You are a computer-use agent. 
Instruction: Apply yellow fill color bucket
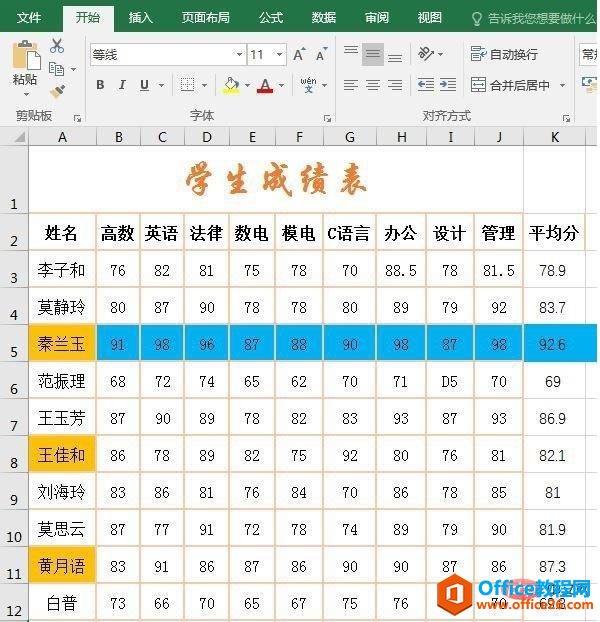(232, 85)
